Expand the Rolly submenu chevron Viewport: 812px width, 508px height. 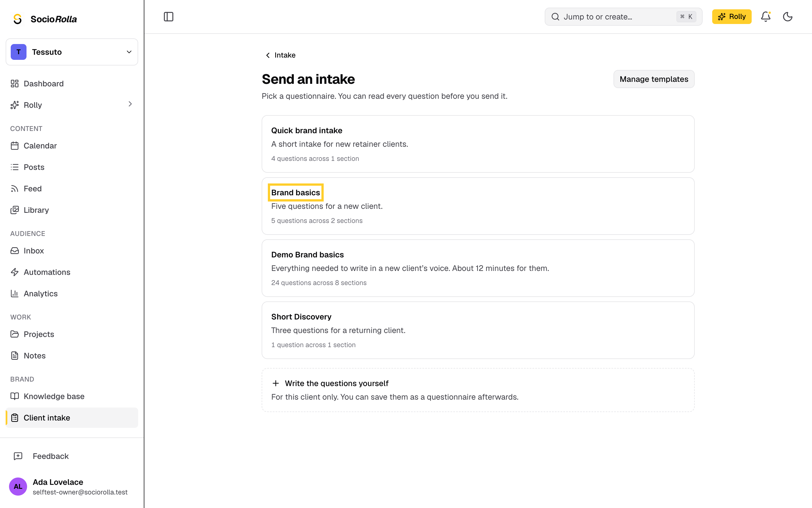pos(130,104)
